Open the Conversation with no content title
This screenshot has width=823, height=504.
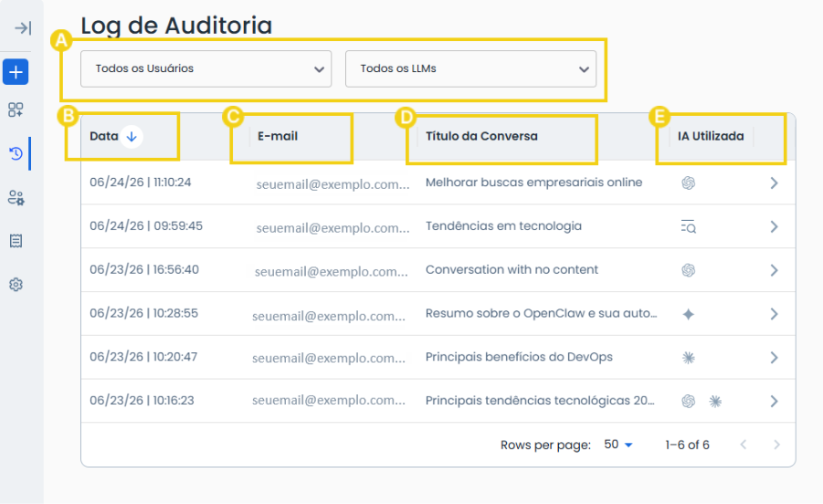click(x=512, y=269)
